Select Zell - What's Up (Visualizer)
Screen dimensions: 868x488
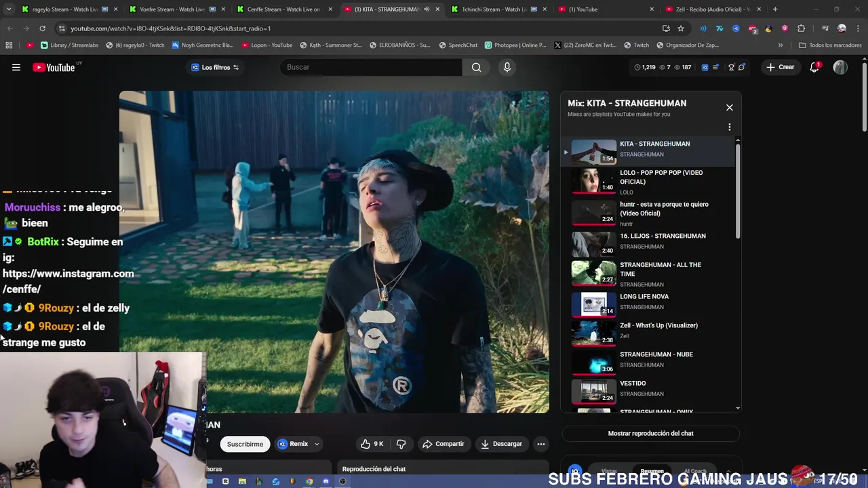point(649,332)
